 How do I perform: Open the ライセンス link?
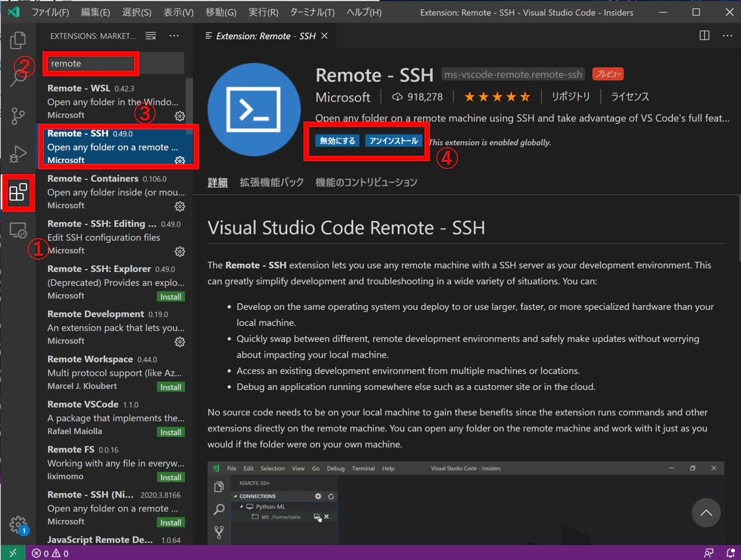click(x=629, y=97)
